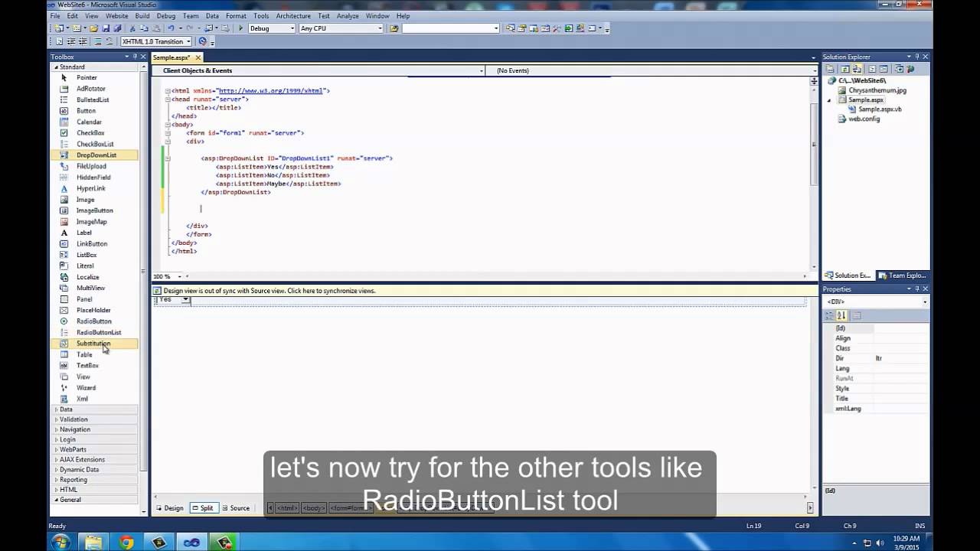Image resolution: width=980 pixels, height=551 pixels.
Task: Click the <html> breadcrumb tag
Action: [x=286, y=508]
